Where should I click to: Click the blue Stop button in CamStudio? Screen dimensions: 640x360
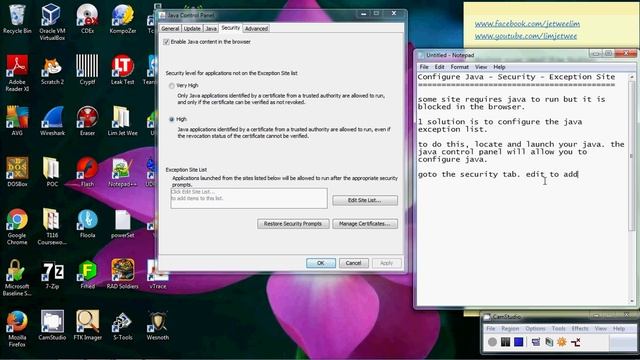(x=519, y=342)
